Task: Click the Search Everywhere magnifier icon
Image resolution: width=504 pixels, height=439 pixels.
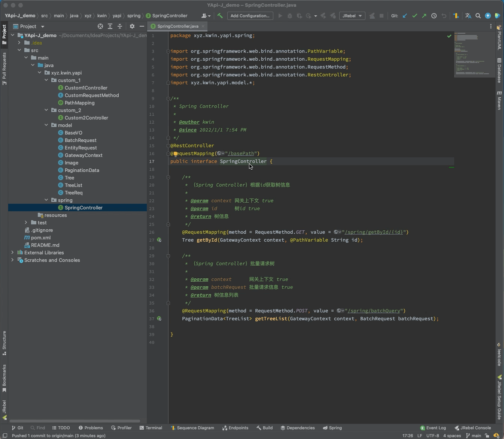Action: 478,16
